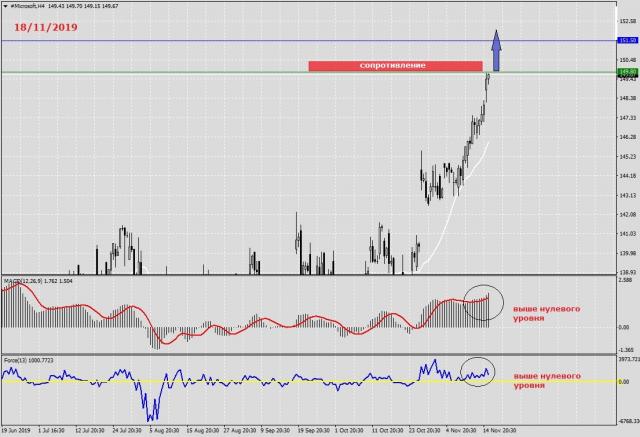Click the 151.50 price label on axis
The width and height of the screenshot is (640, 437).
628,41
